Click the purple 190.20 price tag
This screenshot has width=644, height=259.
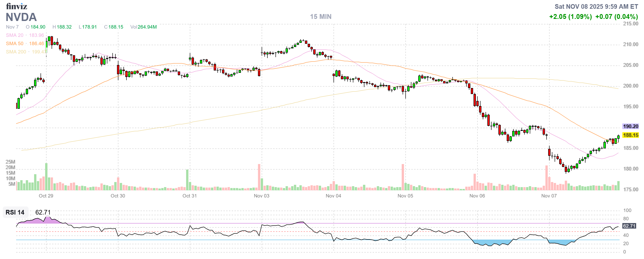pos(630,126)
